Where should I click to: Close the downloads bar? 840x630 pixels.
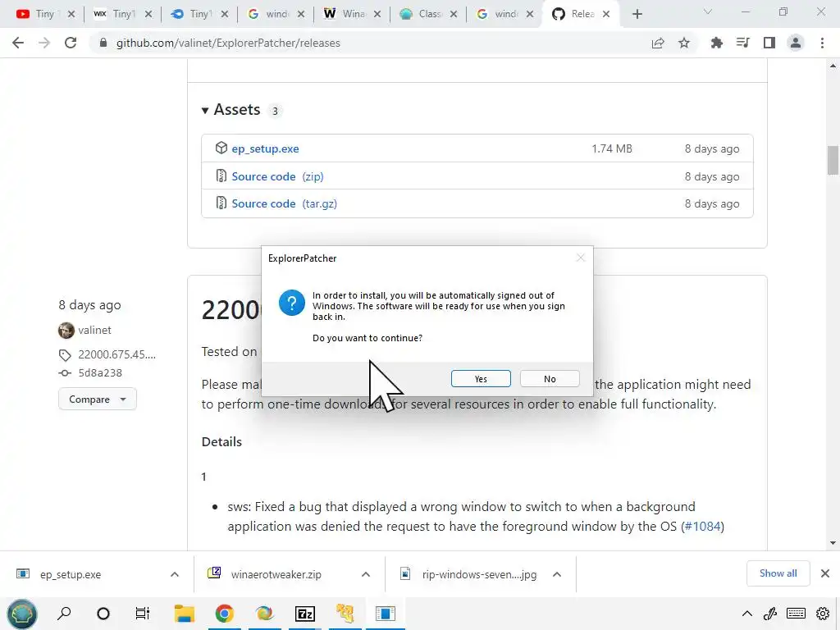[x=825, y=573]
